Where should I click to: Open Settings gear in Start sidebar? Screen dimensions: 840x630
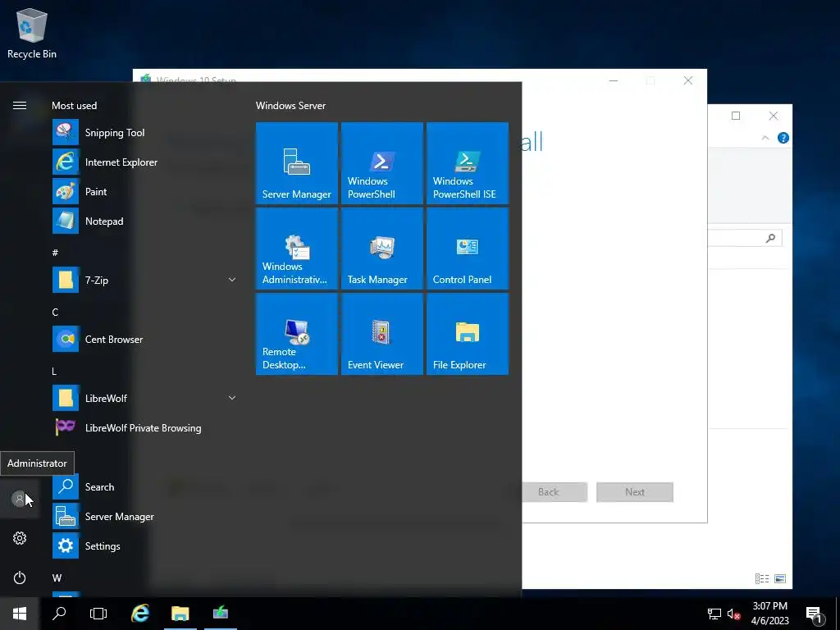click(x=20, y=538)
